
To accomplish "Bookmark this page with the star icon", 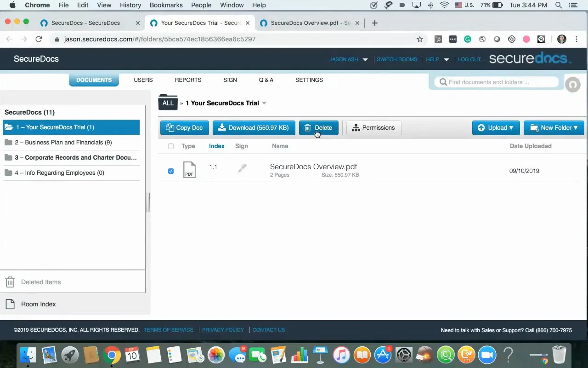I will pos(419,39).
